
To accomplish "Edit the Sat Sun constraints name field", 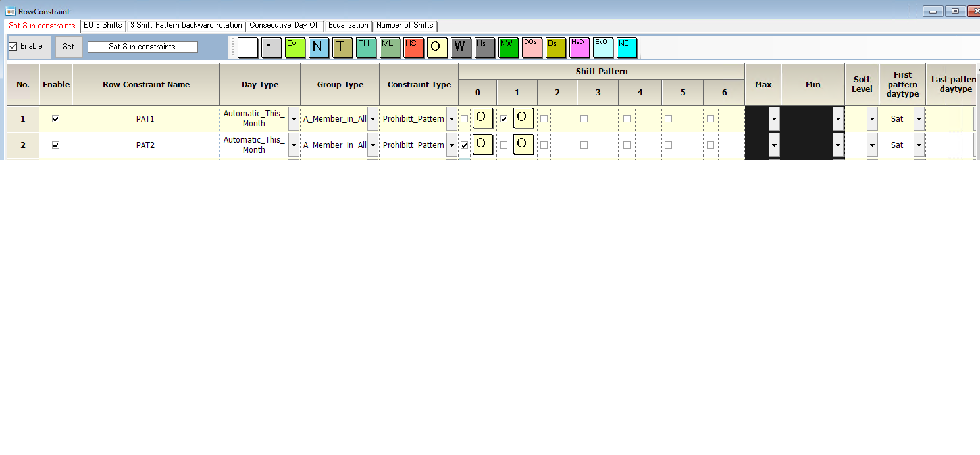I will [x=143, y=47].
